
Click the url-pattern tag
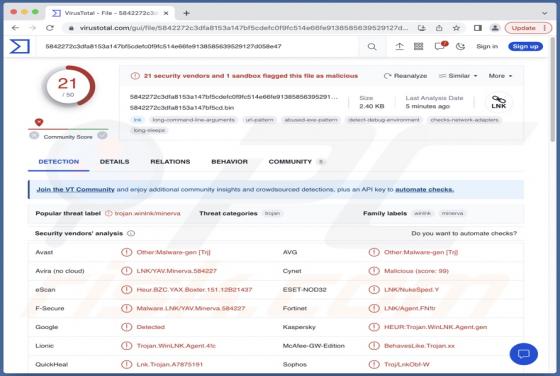click(260, 120)
